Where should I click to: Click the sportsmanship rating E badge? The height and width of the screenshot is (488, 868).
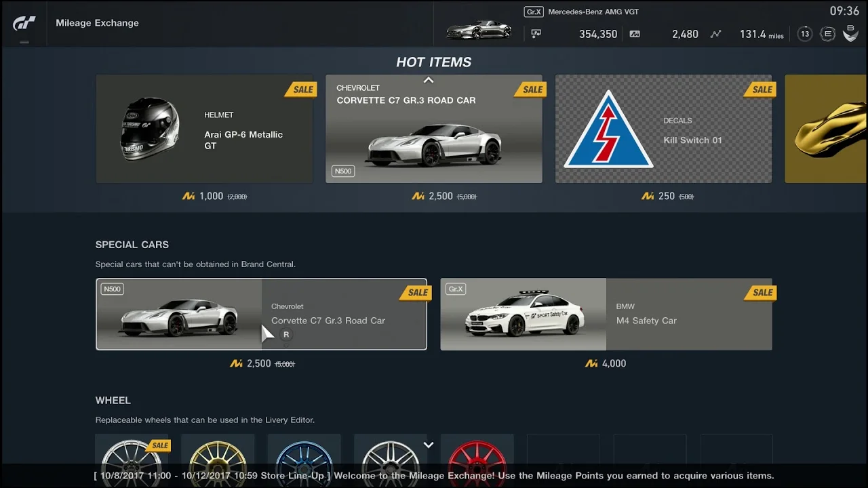tap(827, 34)
